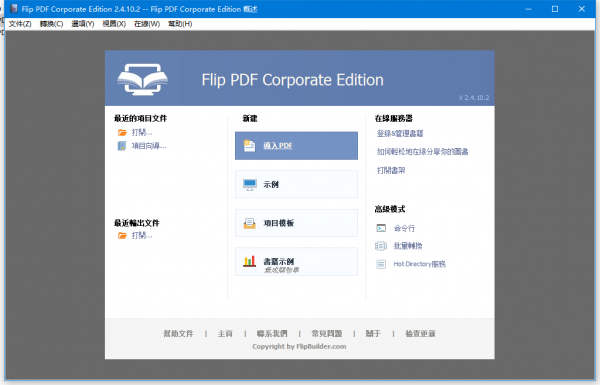Click the 如何輕松地在線分享 sharing guide link
Image resolution: width=600 pixels, height=385 pixels.
pos(422,152)
